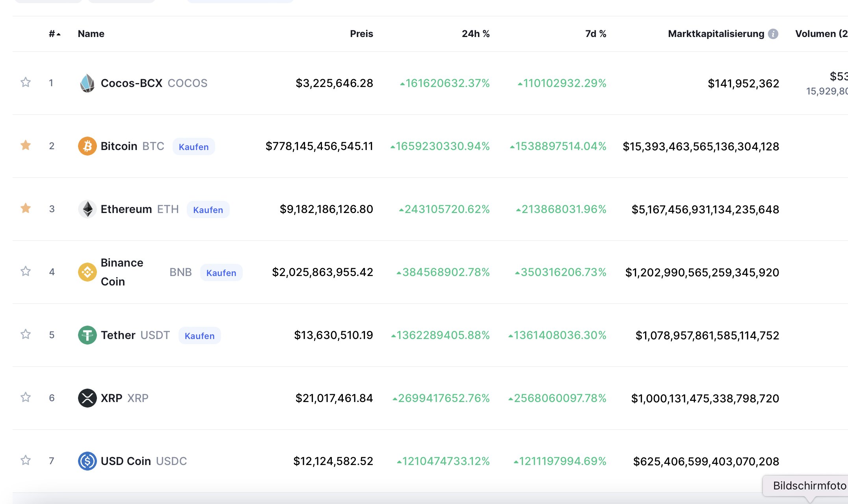Click the black XRP logo
Screen dimensions: 848x504
click(87, 398)
